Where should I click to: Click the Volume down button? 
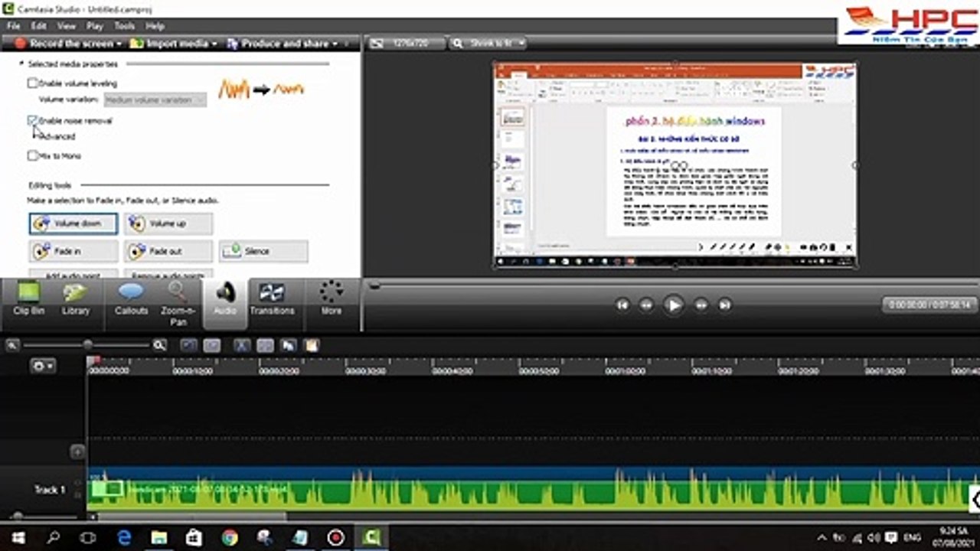pos(73,223)
